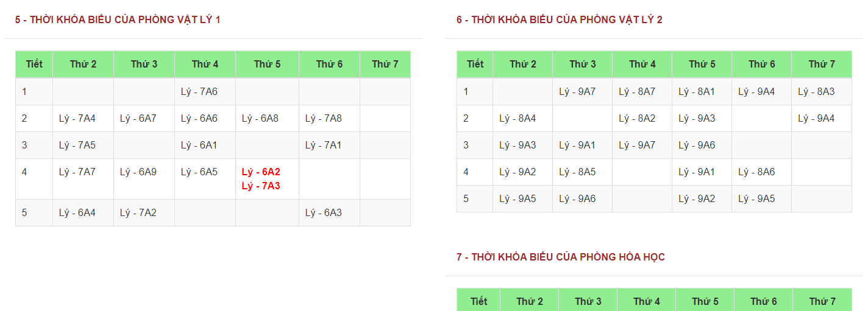This screenshot has width=868, height=311.
Task: Select the Lý - 8A7 cell
Action: 637,92
